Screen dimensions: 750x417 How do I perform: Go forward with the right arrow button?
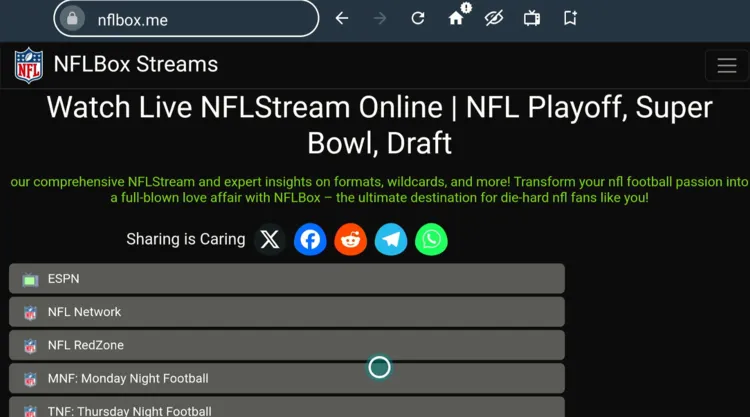click(x=380, y=19)
